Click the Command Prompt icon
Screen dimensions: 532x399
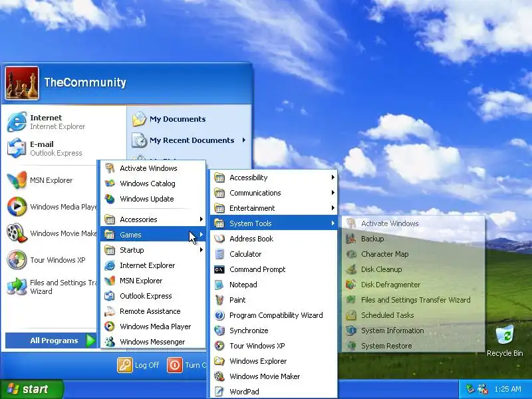219,269
